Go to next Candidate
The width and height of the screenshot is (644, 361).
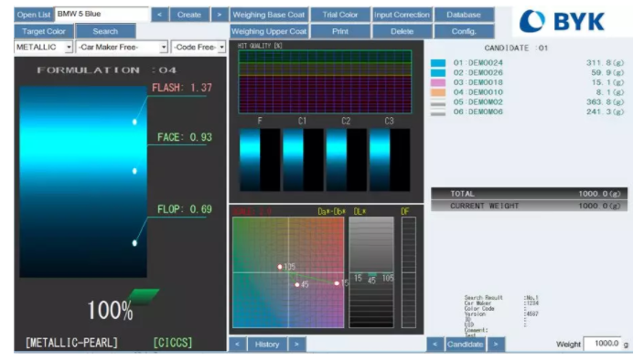coord(496,345)
